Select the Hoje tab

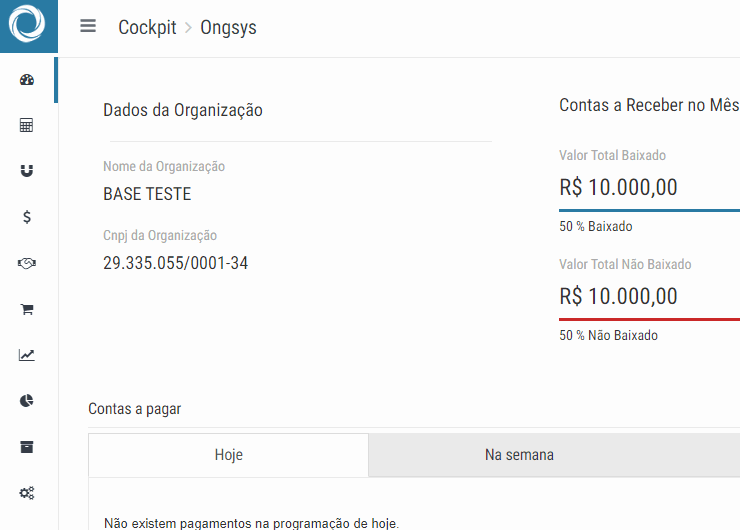(x=228, y=455)
